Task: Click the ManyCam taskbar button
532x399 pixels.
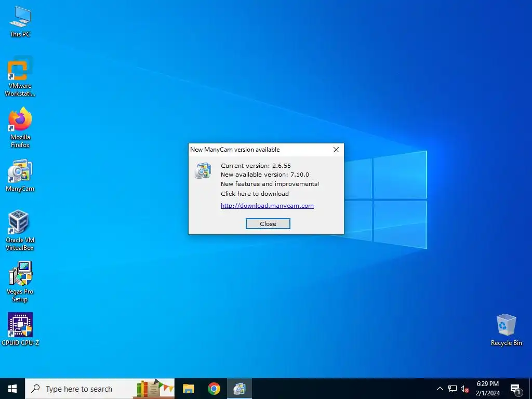Action: point(240,389)
